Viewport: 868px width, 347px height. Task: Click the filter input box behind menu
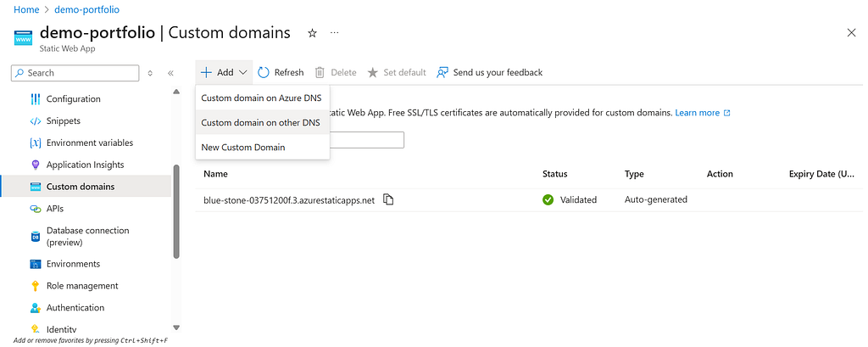[366, 140]
